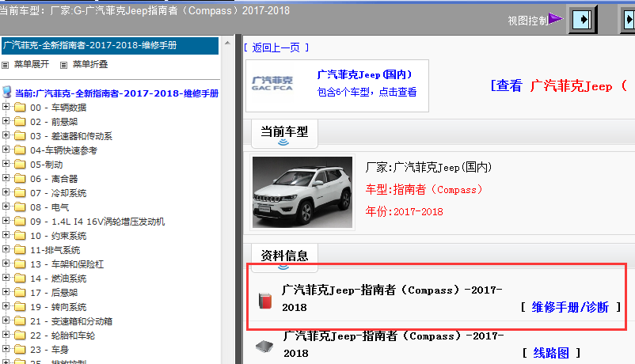Click the 返回上一页 link
635x364 pixels.
pos(276,47)
